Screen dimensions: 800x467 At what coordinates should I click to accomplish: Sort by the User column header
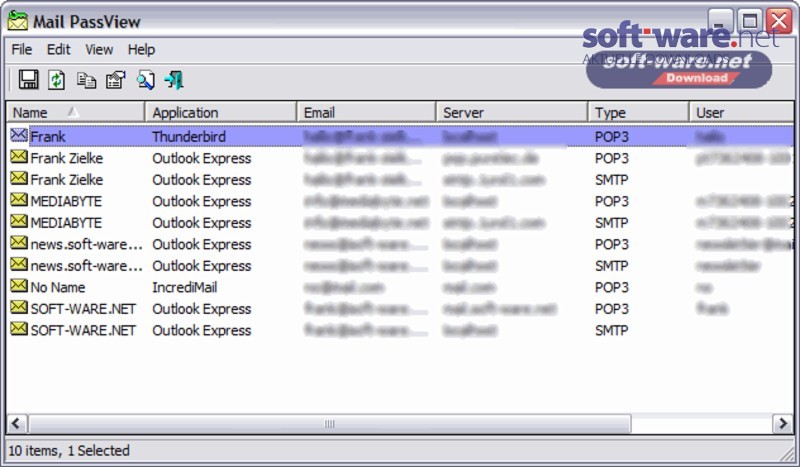741,112
